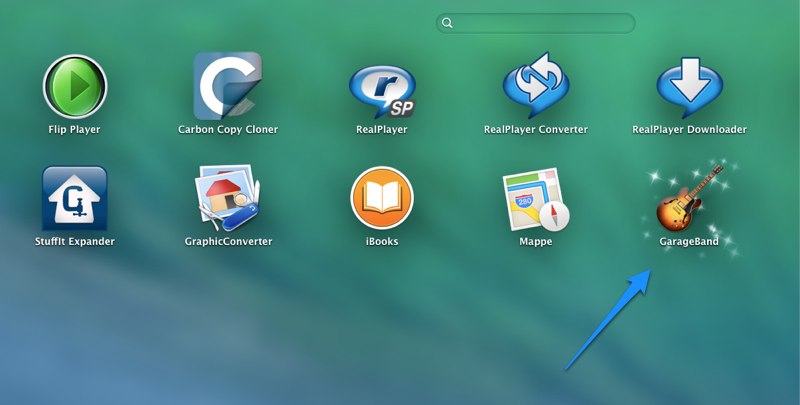Image resolution: width=800 pixels, height=405 pixels.
Task: Launch the GarageBand guitar icon
Action: click(x=689, y=198)
